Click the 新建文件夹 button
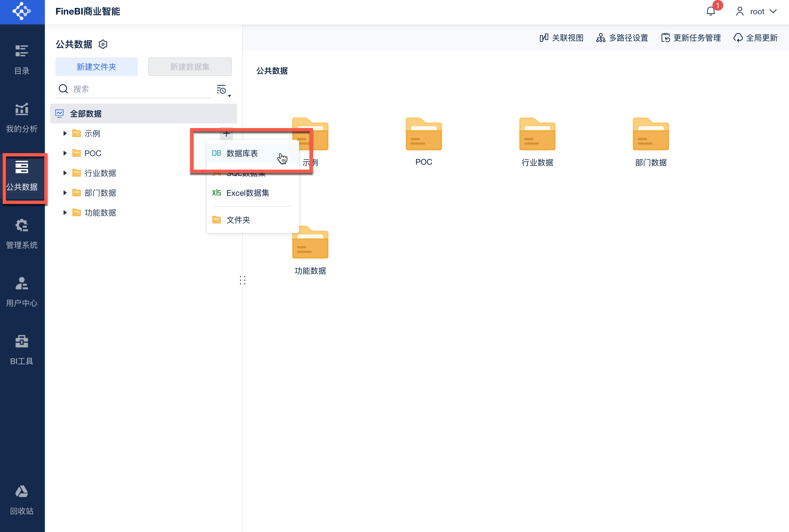The height and width of the screenshot is (532, 789). point(96,67)
